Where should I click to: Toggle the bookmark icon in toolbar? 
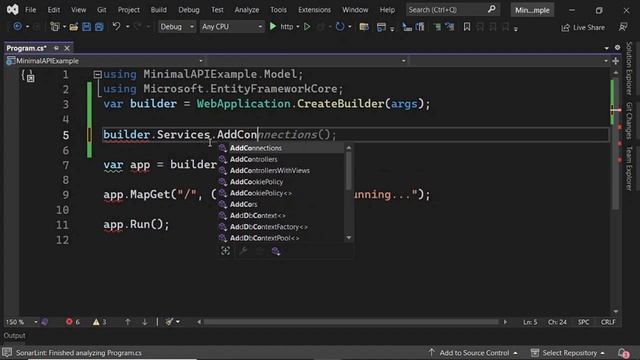click(x=467, y=27)
